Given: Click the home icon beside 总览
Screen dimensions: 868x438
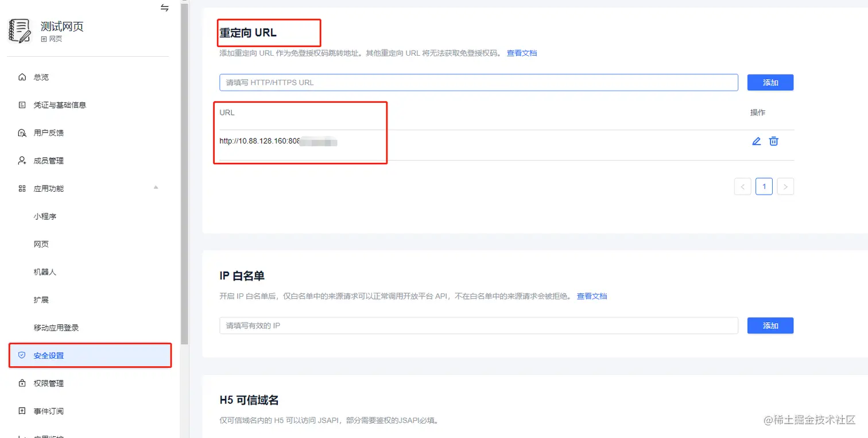Looking at the screenshot, I should pos(22,77).
